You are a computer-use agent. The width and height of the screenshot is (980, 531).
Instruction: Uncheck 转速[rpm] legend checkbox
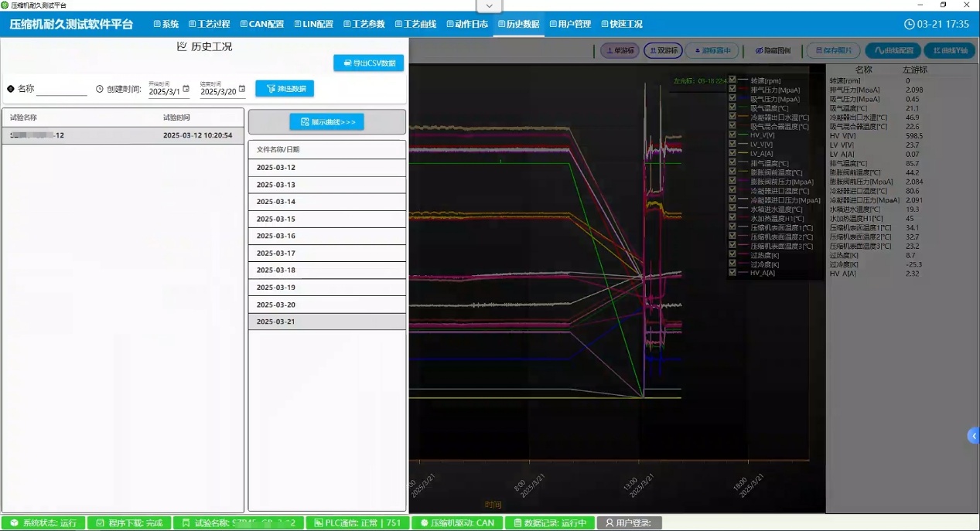[732, 80]
